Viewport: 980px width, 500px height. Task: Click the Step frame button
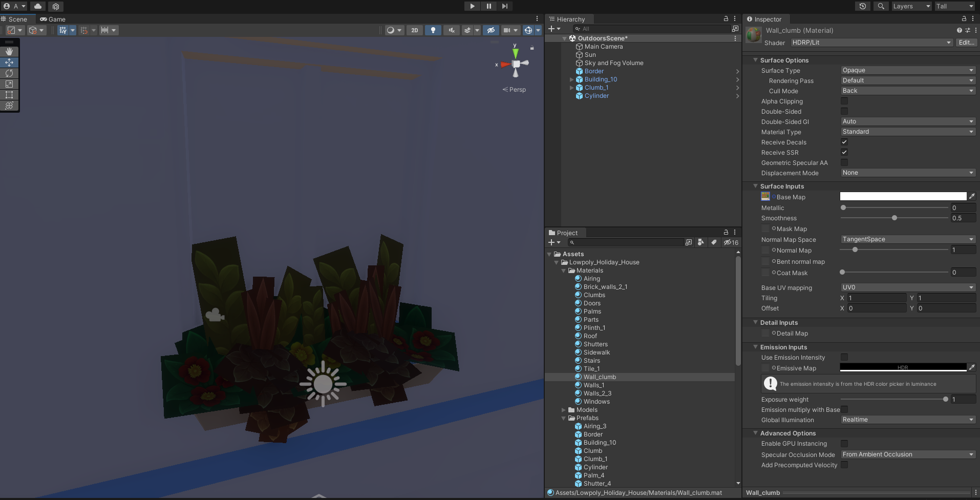[x=505, y=6]
